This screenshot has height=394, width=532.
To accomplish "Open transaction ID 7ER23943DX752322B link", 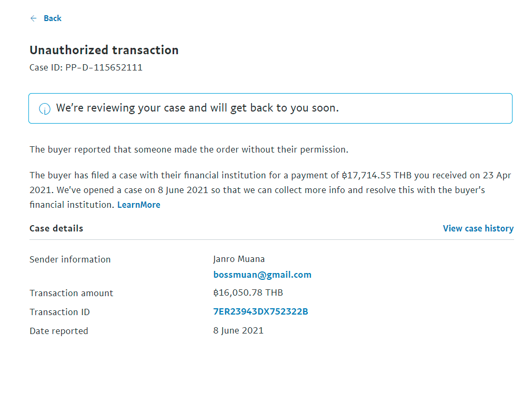I will tap(260, 311).
